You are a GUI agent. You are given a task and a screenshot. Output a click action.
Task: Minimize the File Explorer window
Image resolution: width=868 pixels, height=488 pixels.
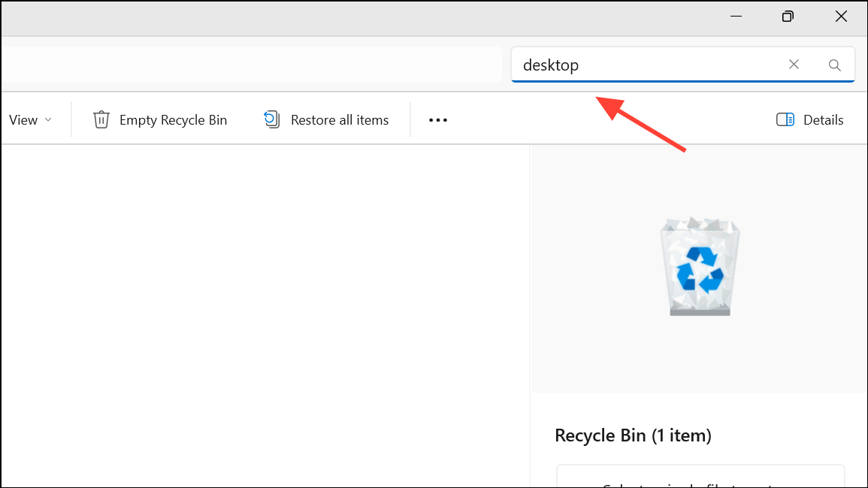click(736, 17)
